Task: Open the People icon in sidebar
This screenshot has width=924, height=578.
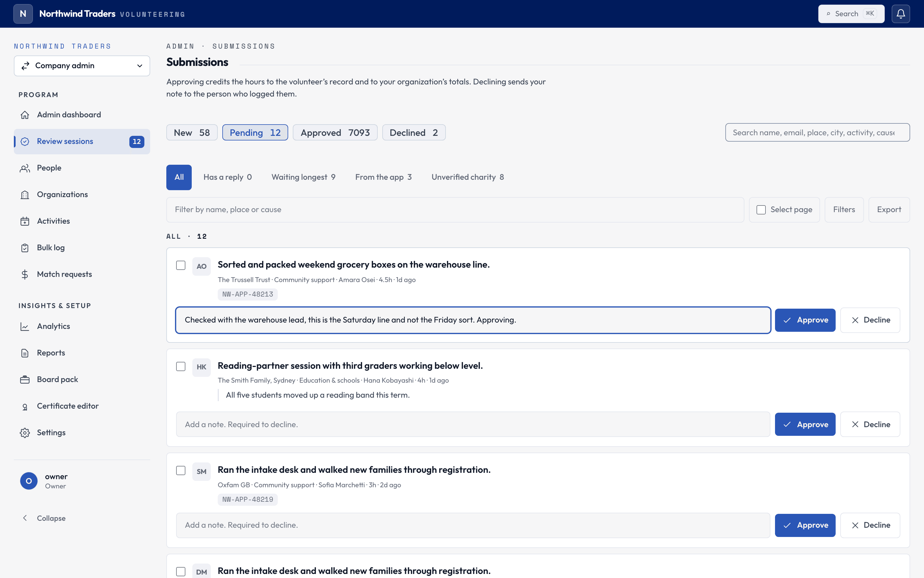Action: tap(25, 168)
